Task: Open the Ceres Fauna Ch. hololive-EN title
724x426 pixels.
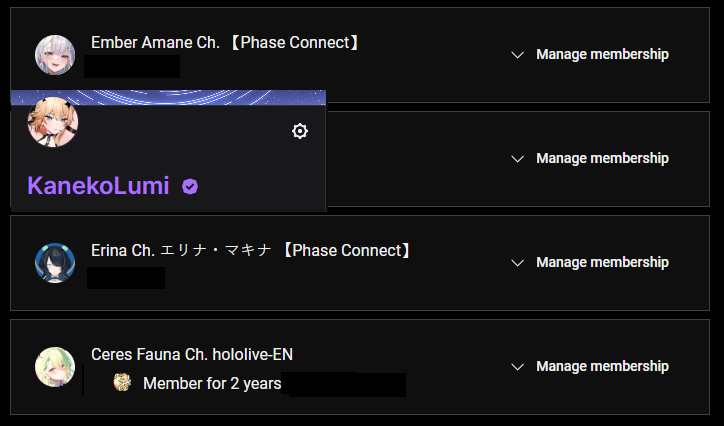Action: coord(192,354)
